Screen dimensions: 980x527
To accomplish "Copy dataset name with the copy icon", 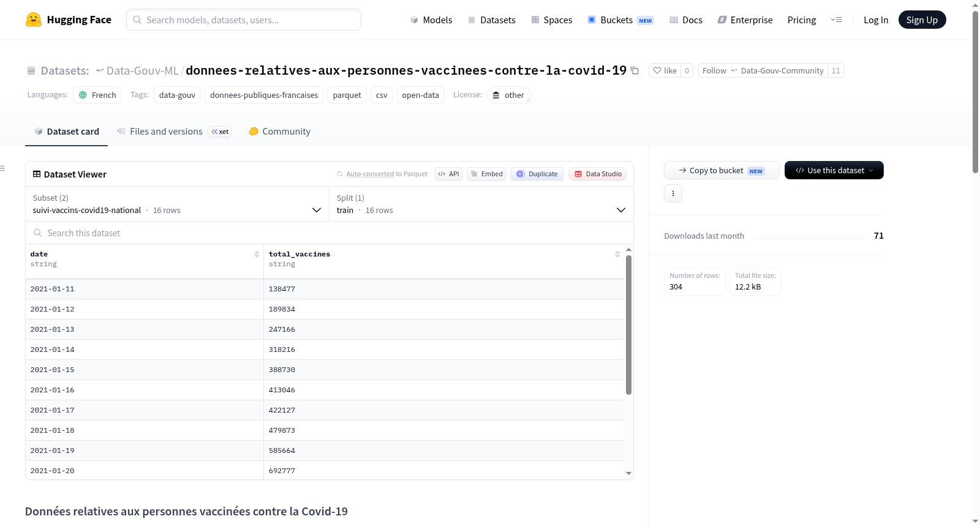I will (635, 71).
